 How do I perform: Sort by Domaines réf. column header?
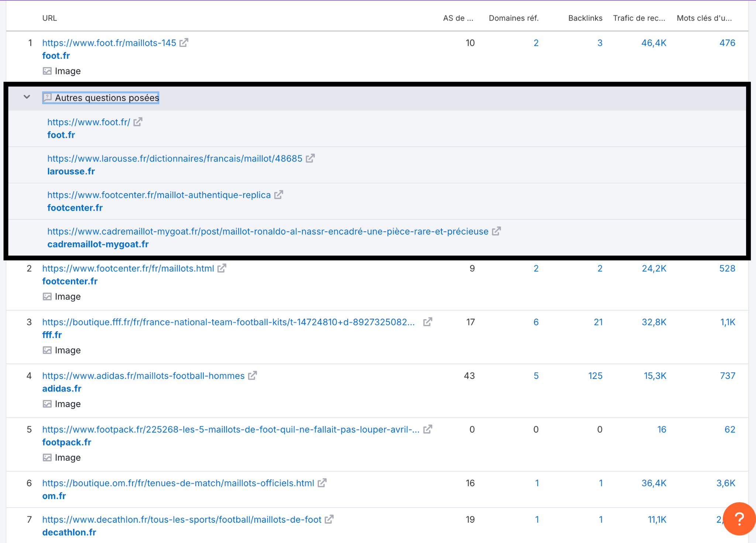[x=513, y=18]
